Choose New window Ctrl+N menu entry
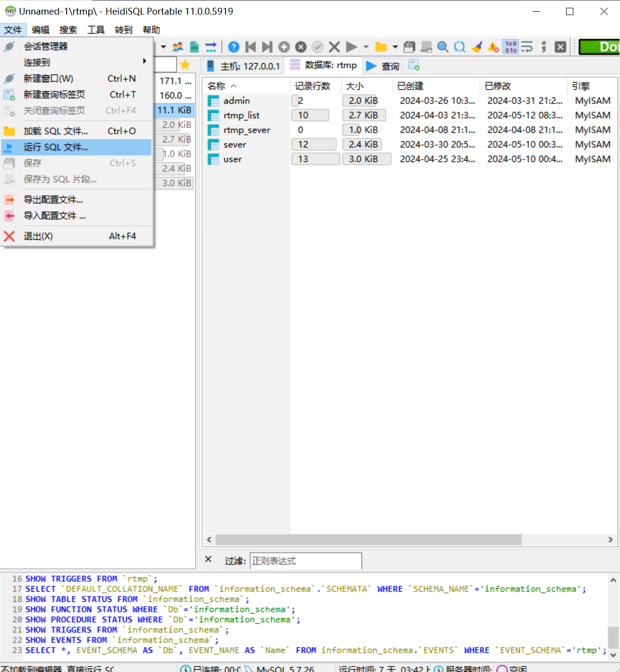This screenshot has width=620, height=672. point(77,78)
